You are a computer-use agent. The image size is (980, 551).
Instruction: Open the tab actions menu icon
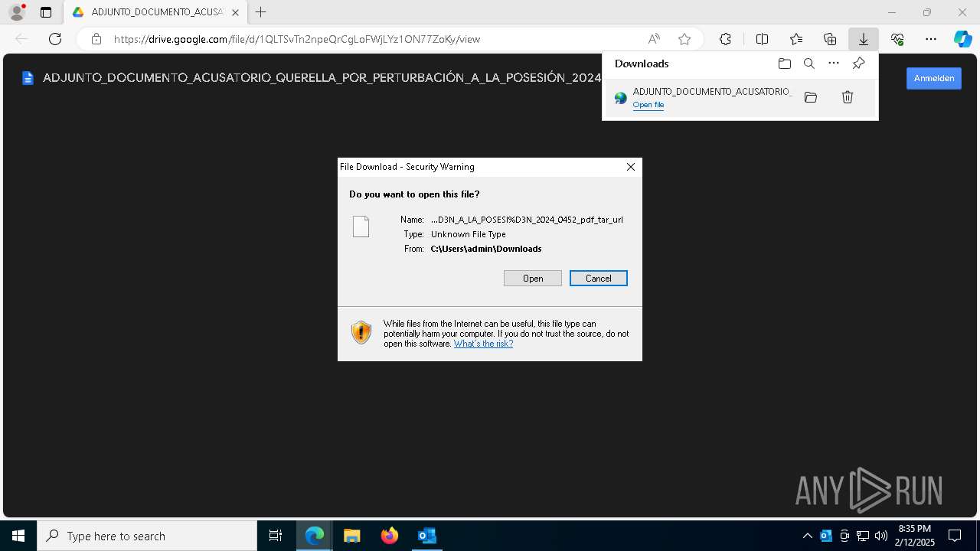(x=46, y=12)
